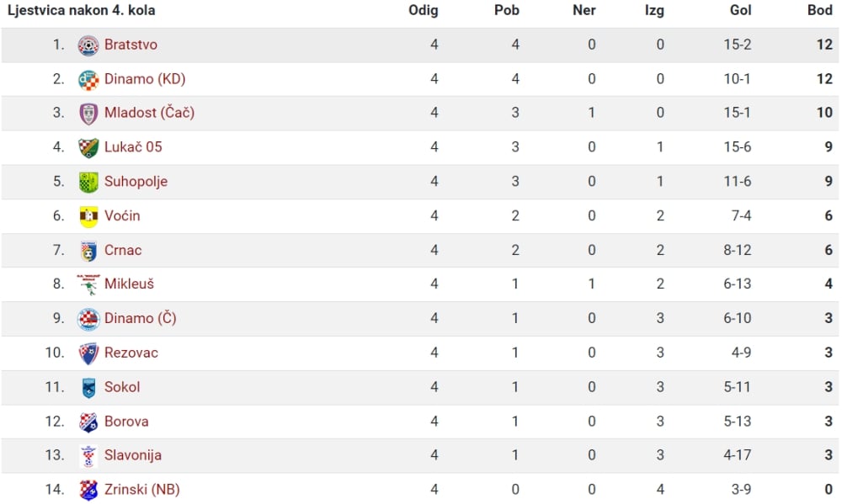The height and width of the screenshot is (504, 842).
Task: Click the Zrinski (NB) club crest
Action: click(x=88, y=490)
